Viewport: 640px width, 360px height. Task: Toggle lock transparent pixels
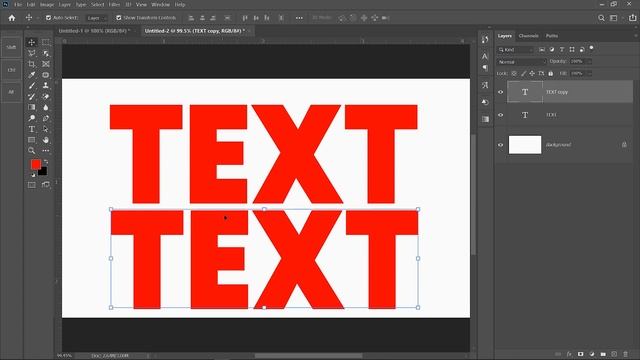(x=514, y=73)
